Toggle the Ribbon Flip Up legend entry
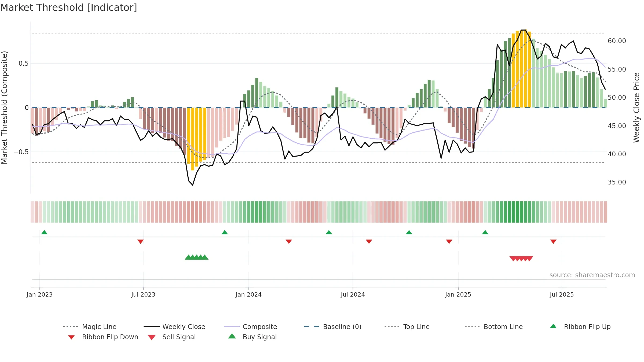 pos(580,327)
